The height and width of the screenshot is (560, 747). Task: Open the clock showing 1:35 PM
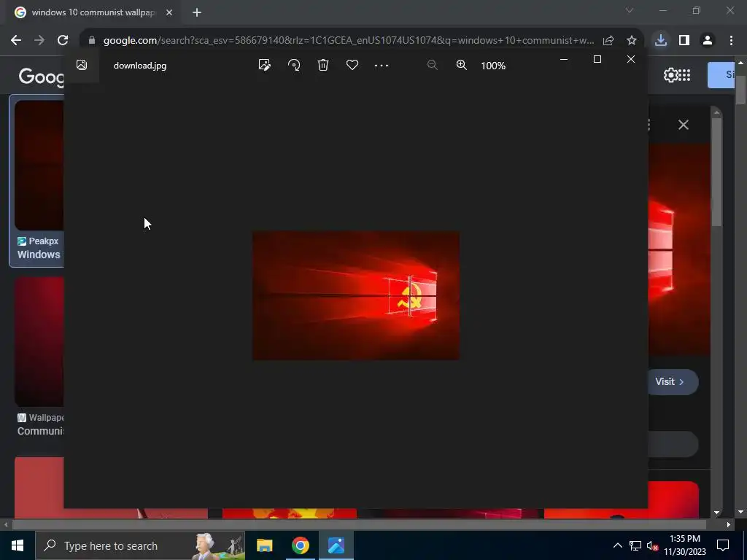[685, 545]
